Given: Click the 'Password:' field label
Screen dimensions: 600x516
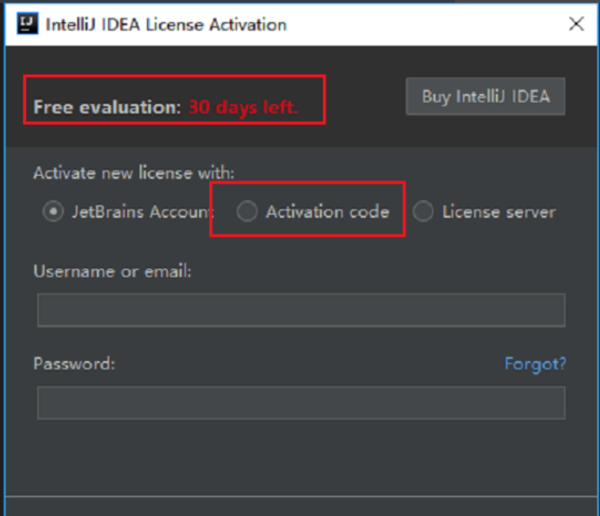Looking at the screenshot, I should 74,364.
